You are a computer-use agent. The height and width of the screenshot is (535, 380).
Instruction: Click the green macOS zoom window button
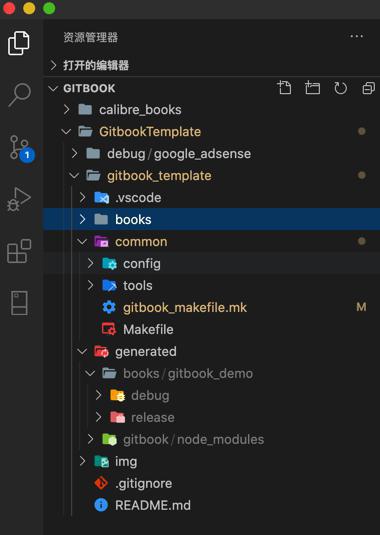pyautogui.click(x=49, y=8)
